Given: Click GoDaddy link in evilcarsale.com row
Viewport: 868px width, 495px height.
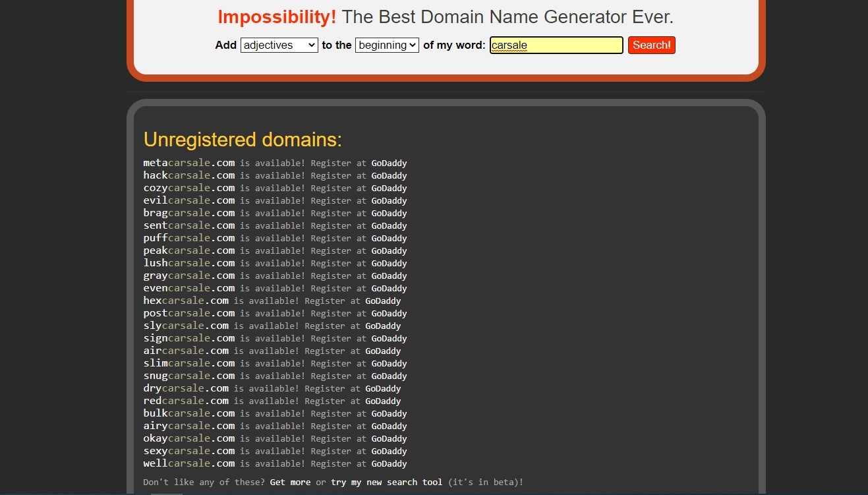Looking at the screenshot, I should [x=389, y=201].
